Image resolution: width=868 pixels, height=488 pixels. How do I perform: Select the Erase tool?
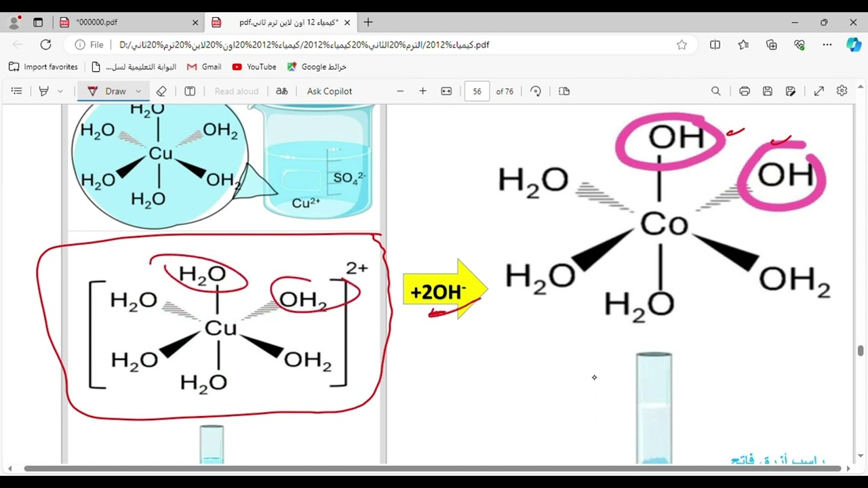tap(161, 91)
